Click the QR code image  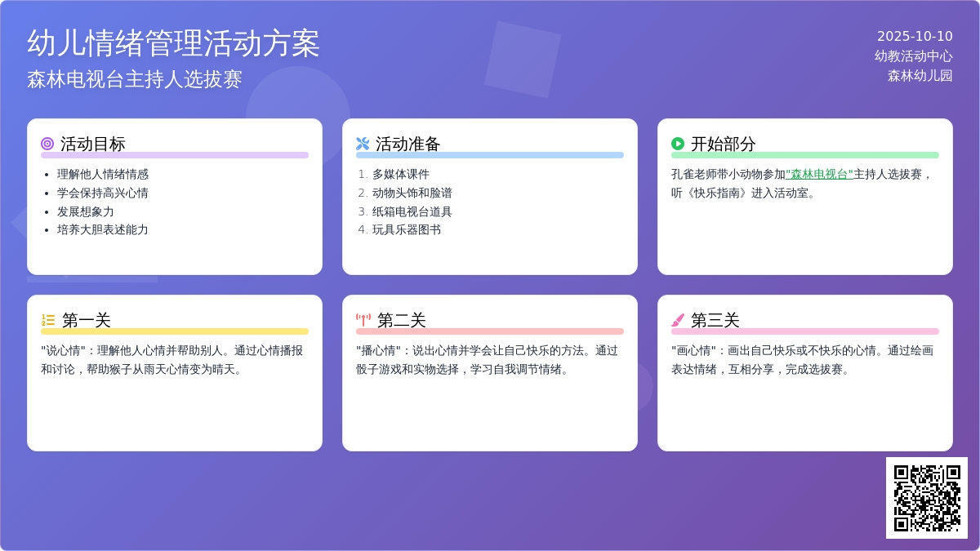(x=926, y=497)
